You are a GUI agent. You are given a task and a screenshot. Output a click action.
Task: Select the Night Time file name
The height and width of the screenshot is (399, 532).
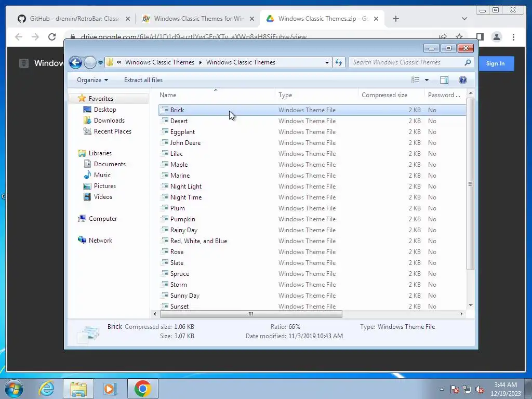click(x=186, y=197)
